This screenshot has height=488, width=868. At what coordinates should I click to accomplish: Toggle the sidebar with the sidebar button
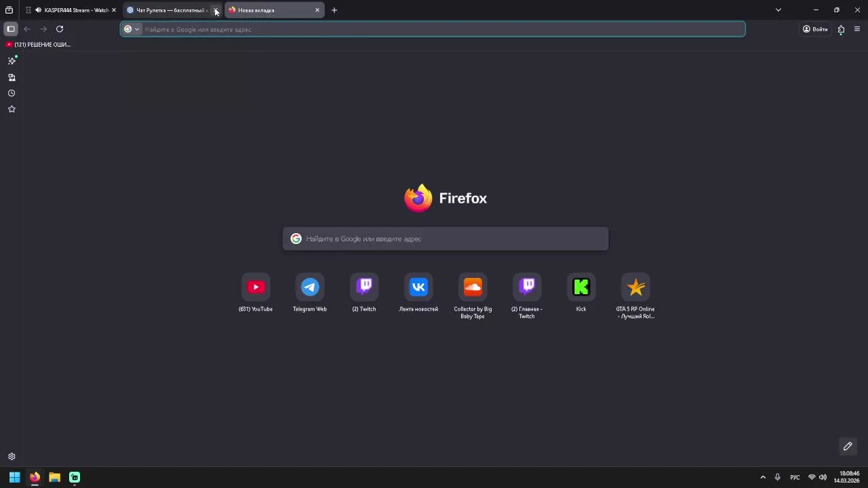pyautogui.click(x=11, y=29)
